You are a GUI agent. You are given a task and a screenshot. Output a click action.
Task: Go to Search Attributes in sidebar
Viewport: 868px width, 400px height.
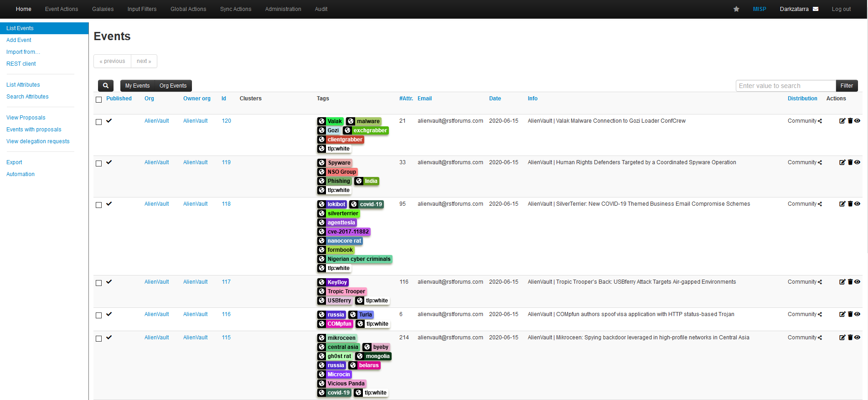(x=27, y=97)
